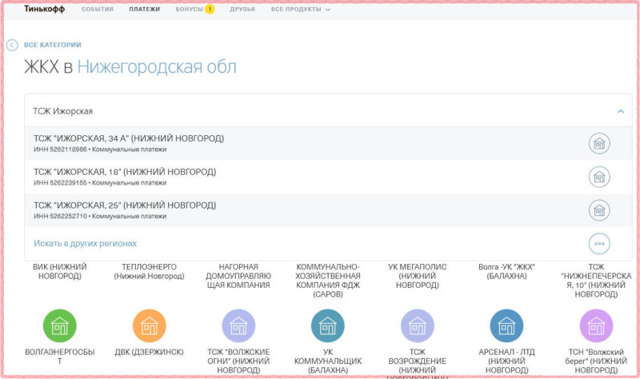The image size is (640, 379).
Task: Click Искать в других регионах link
Action: tap(85, 244)
